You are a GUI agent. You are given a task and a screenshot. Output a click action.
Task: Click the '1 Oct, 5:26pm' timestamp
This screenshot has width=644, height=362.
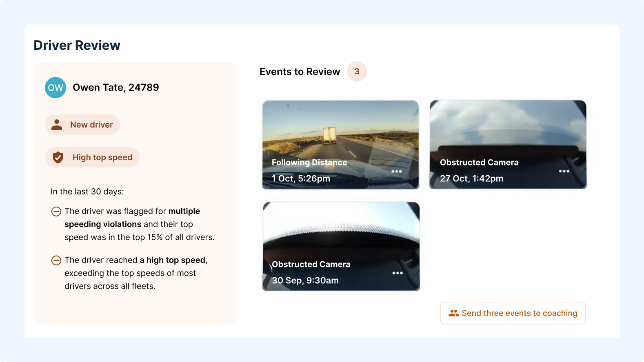[x=301, y=179]
